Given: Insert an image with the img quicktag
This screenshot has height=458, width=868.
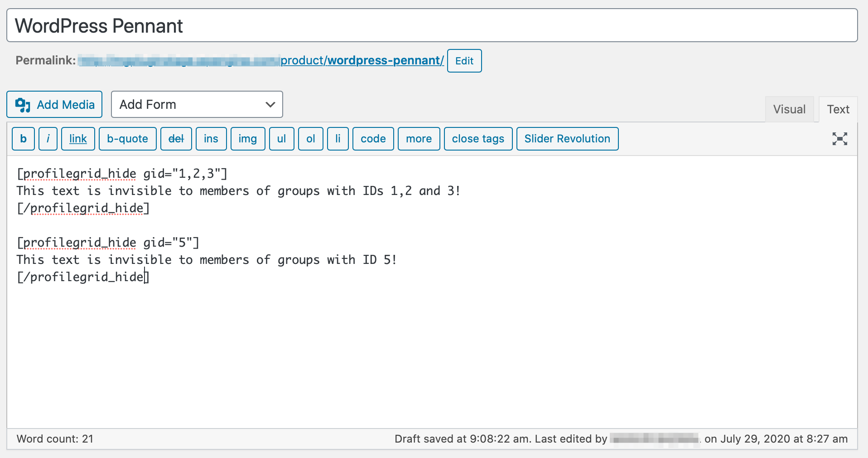Looking at the screenshot, I should [247, 139].
